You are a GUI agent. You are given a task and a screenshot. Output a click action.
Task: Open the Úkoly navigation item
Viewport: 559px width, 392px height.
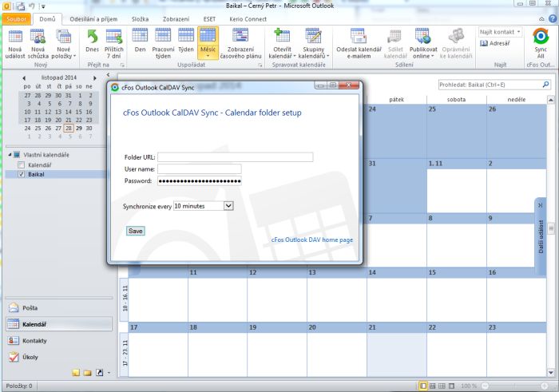click(59, 357)
